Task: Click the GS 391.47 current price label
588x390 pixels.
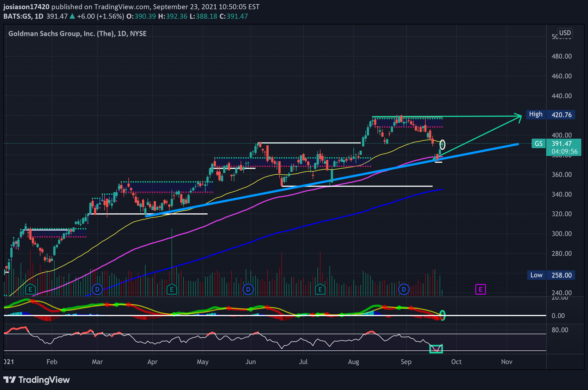Action: (x=556, y=144)
